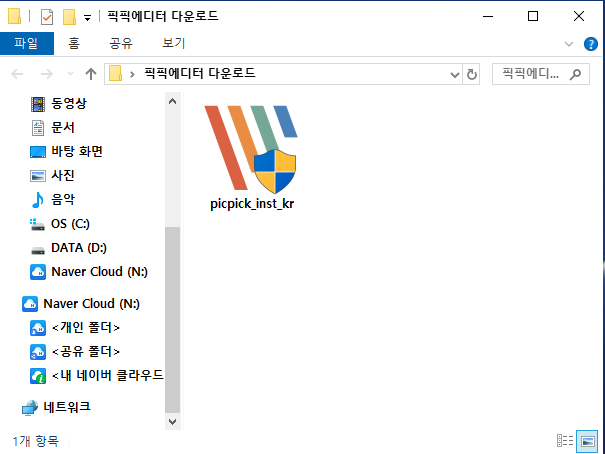Open Help with the blue question mark icon
The image size is (605, 454).
(x=591, y=44)
